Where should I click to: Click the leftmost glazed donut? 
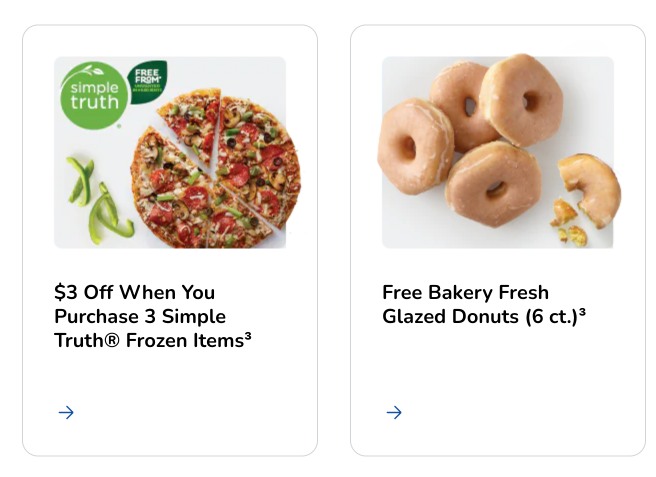(415, 146)
